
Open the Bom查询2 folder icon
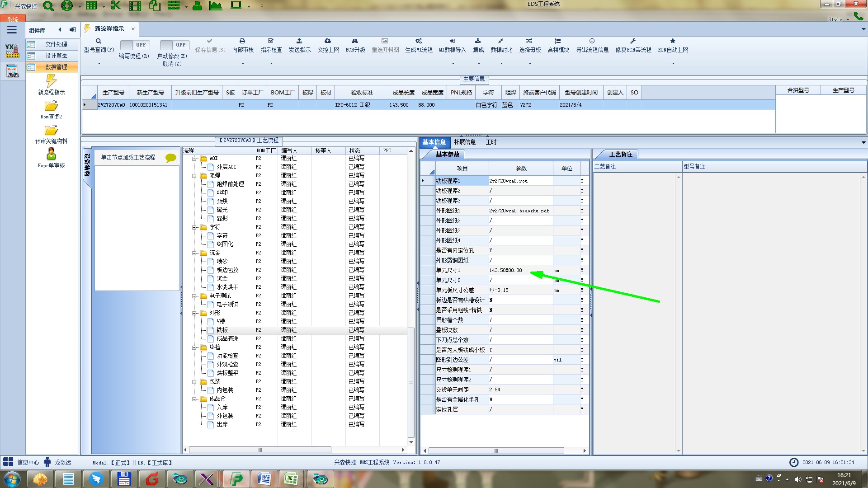[51, 106]
